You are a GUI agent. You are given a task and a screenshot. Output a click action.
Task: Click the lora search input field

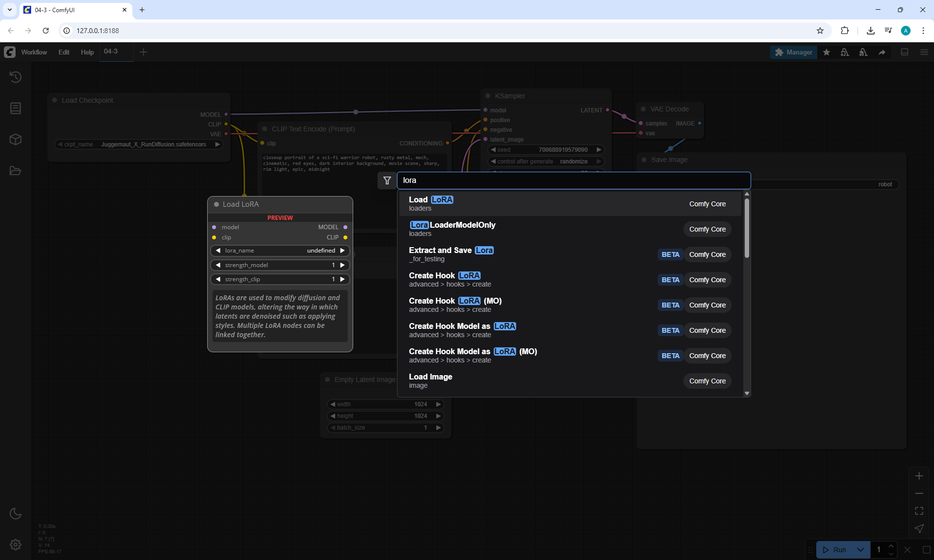click(x=573, y=181)
